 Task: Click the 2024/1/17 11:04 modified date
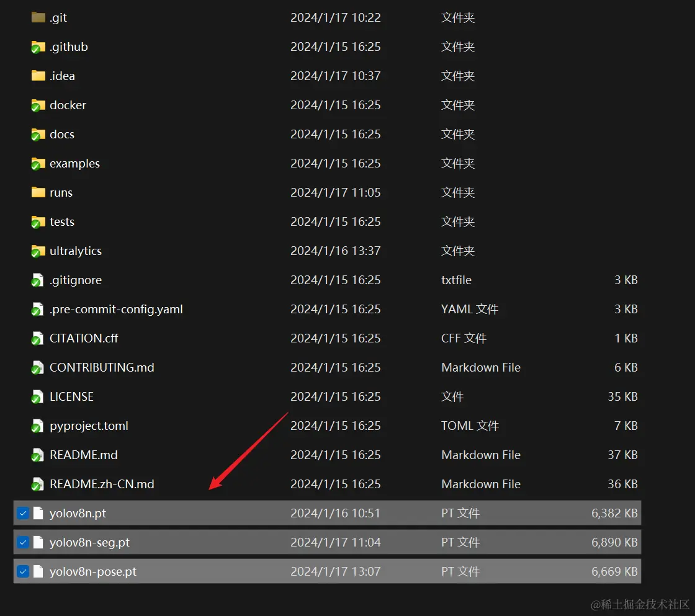click(336, 542)
